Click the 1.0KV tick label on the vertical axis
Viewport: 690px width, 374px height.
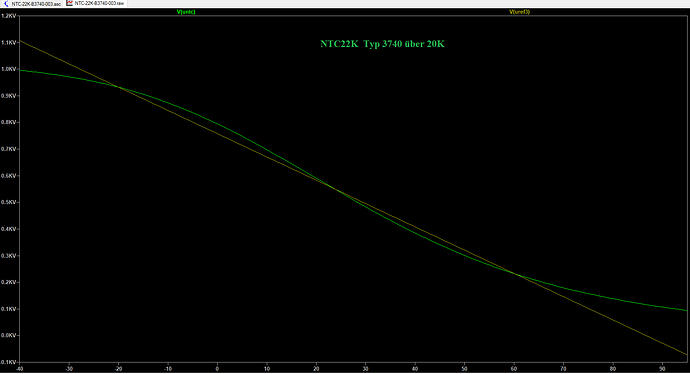coord(8,69)
